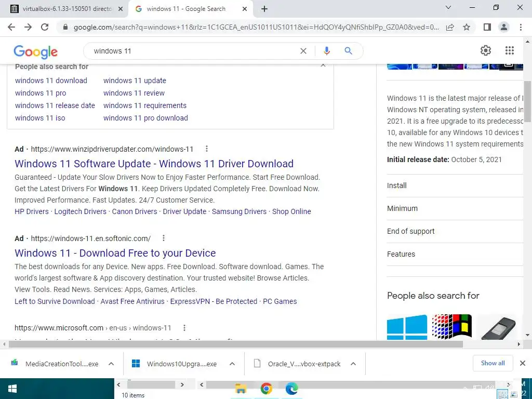Close the downloads bar
The image size is (532, 399).
523,363
